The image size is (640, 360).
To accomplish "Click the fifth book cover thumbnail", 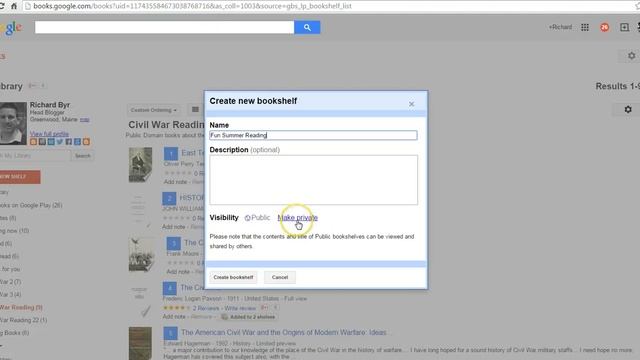I will click(140, 343).
